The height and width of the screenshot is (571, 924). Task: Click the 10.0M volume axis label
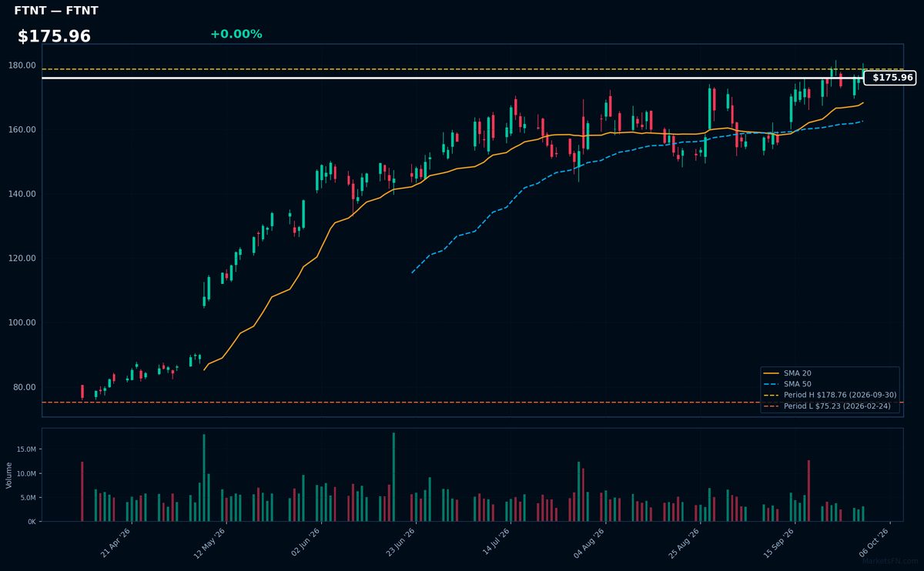pos(26,473)
